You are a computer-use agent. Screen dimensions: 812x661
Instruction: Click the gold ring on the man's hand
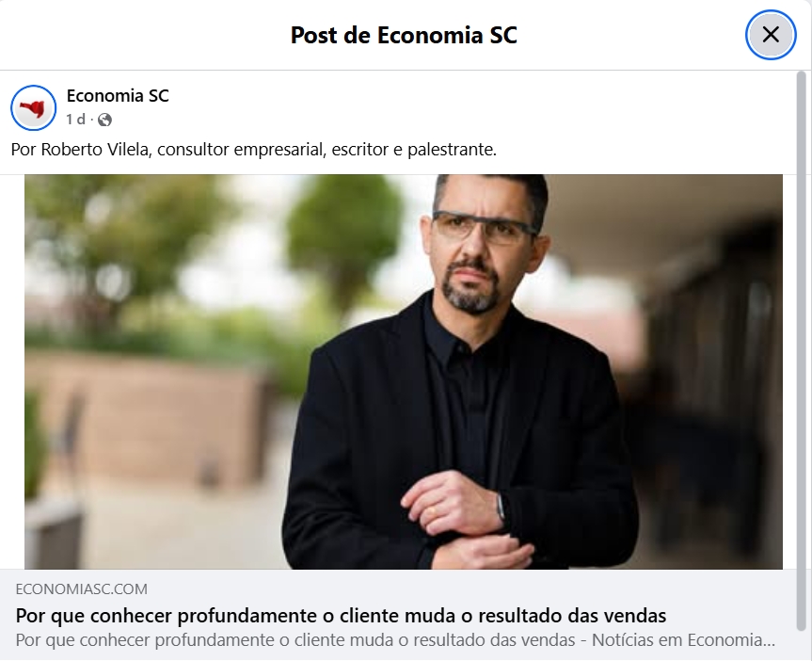tap(432, 511)
